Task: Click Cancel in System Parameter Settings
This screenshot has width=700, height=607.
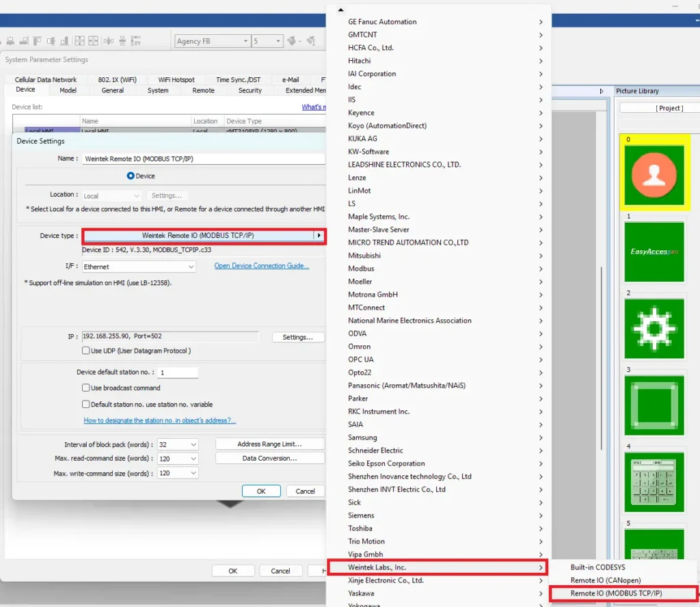Action: [x=280, y=571]
